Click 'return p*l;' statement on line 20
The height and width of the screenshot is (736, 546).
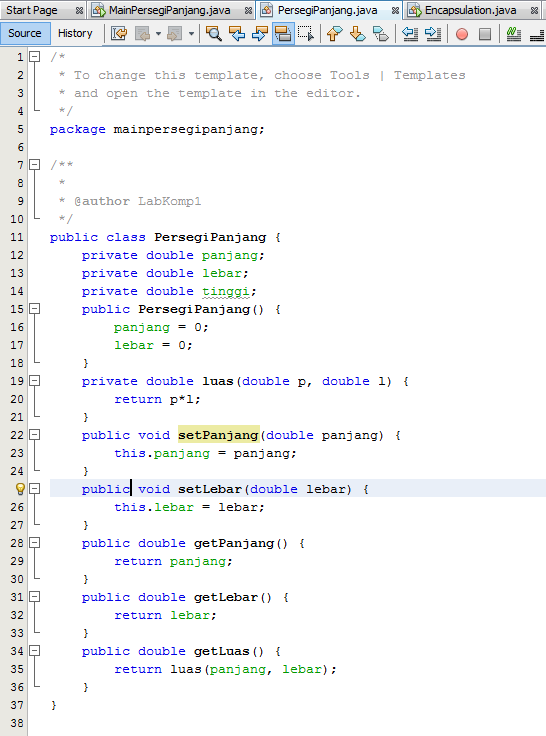[157, 399]
